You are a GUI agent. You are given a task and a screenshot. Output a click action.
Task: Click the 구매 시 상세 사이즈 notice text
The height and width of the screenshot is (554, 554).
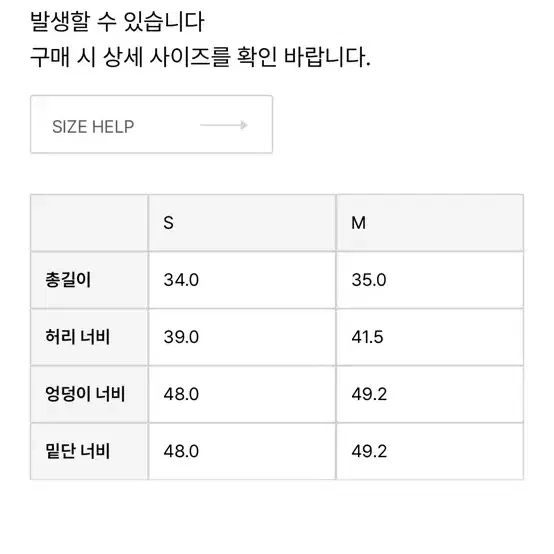tap(200, 57)
